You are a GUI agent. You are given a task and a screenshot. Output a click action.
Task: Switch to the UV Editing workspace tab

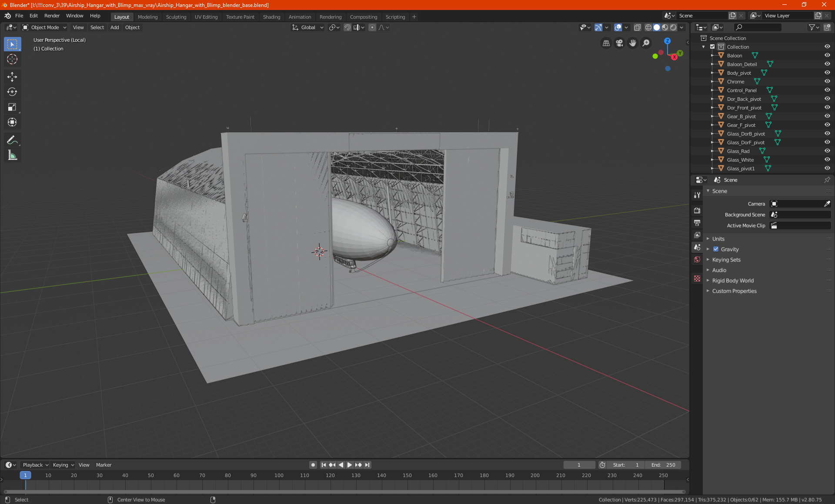tap(206, 17)
